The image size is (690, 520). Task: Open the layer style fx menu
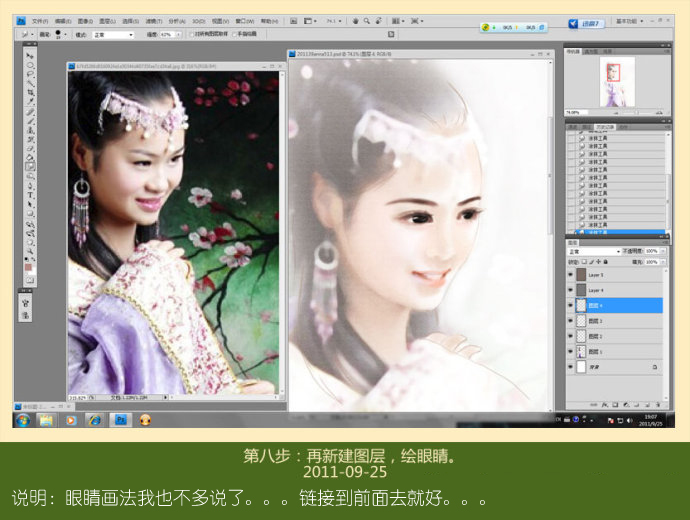[605, 405]
